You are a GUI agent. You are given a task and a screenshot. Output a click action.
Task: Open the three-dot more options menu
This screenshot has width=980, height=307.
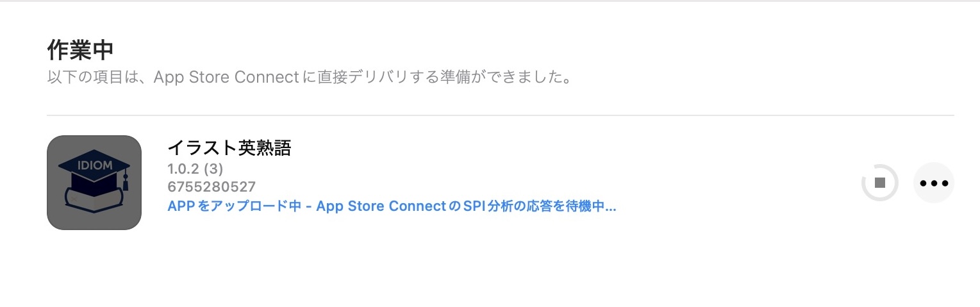tap(933, 183)
